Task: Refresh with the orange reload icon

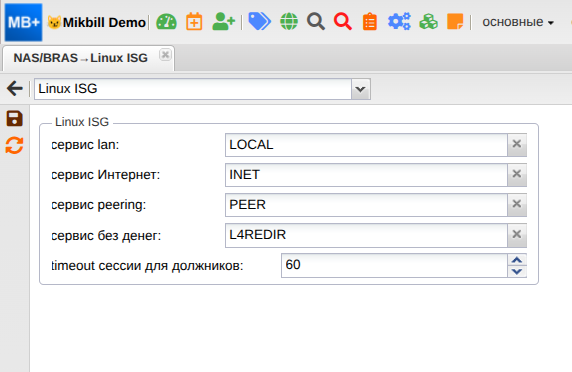Action: pyautogui.click(x=15, y=146)
